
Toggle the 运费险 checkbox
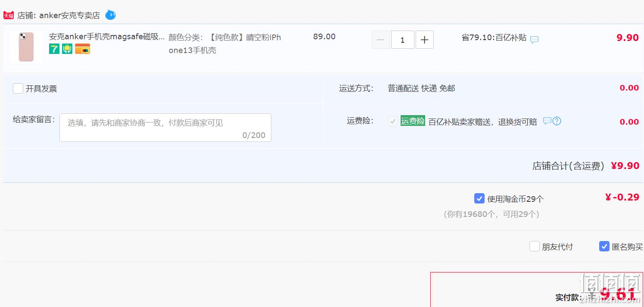pos(392,122)
